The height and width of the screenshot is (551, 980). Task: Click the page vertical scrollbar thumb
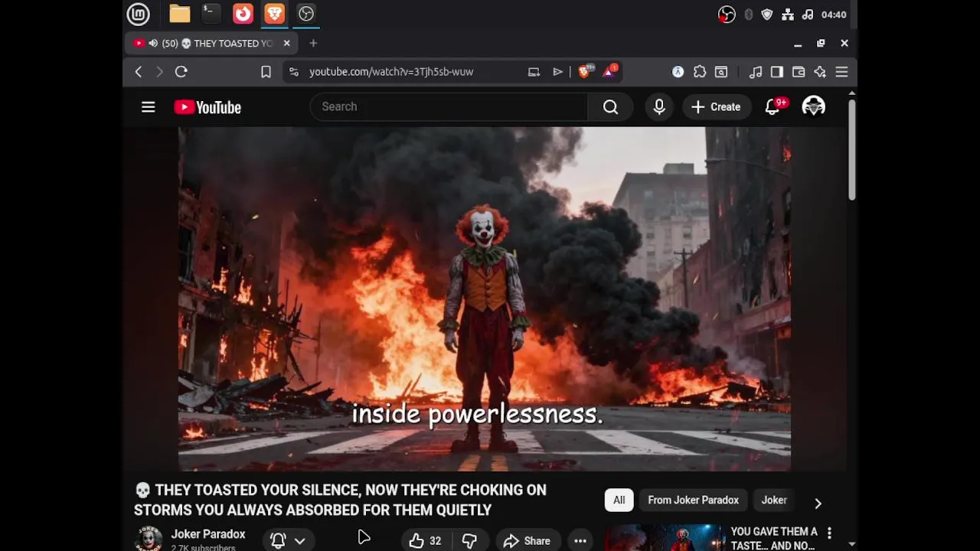coord(851,150)
